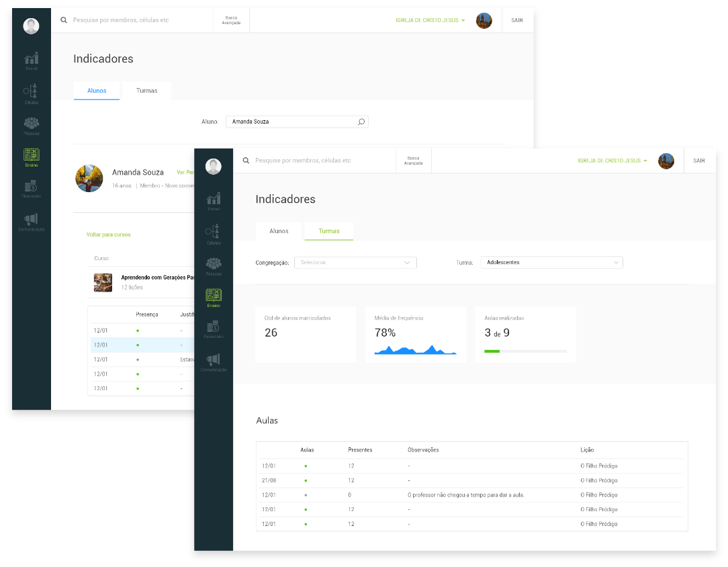
Task: Click Amanda Souza name heading
Action: (138, 172)
